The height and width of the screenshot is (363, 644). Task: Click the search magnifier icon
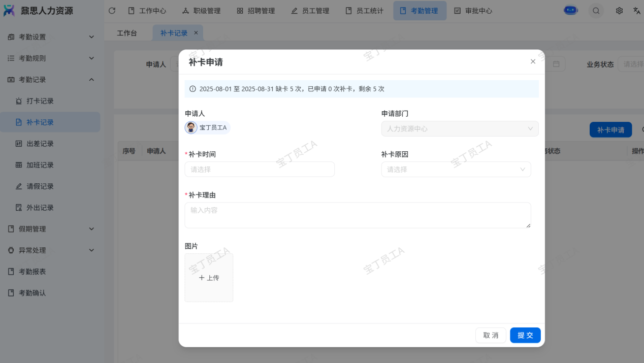pyautogui.click(x=596, y=11)
